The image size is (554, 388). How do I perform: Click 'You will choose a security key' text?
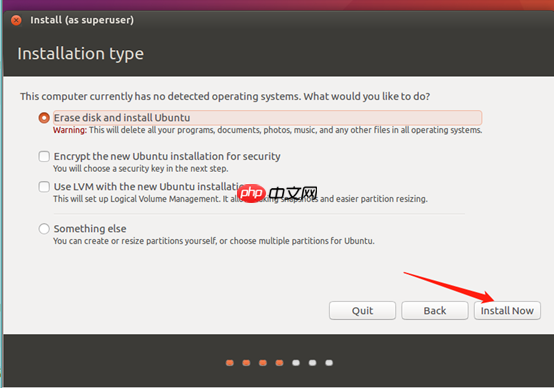click(x=141, y=169)
